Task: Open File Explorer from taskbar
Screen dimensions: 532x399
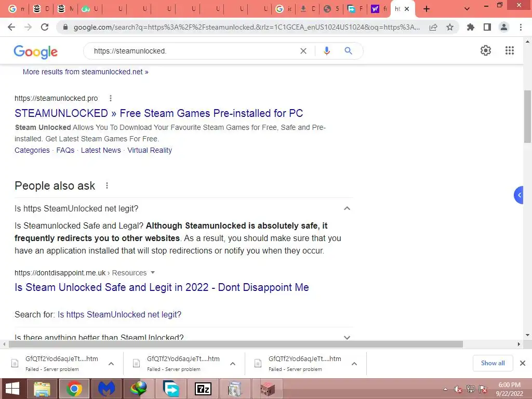Action: [x=42, y=389]
